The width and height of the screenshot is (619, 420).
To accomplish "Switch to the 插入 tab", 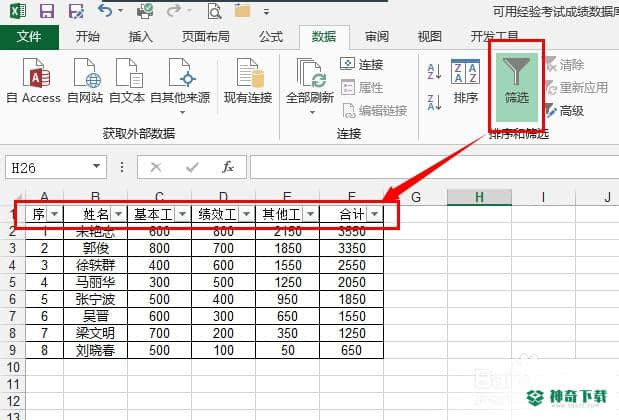I will tap(141, 37).
